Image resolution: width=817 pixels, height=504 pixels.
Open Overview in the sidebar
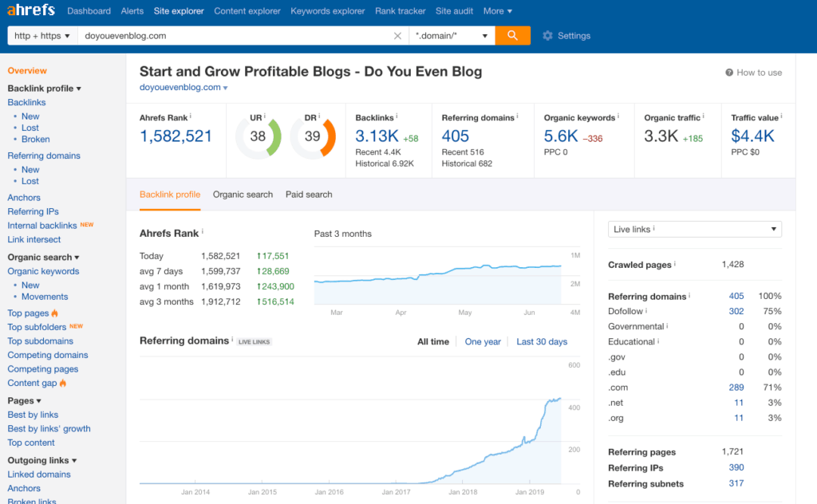tap(27, 70)
